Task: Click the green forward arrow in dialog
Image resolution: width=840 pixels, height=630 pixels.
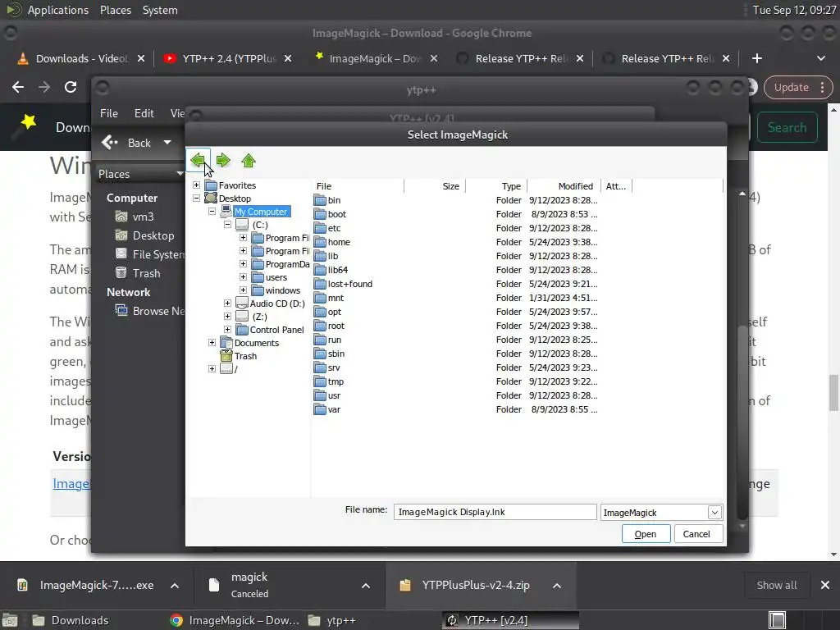Action: (x=223, y=160)
